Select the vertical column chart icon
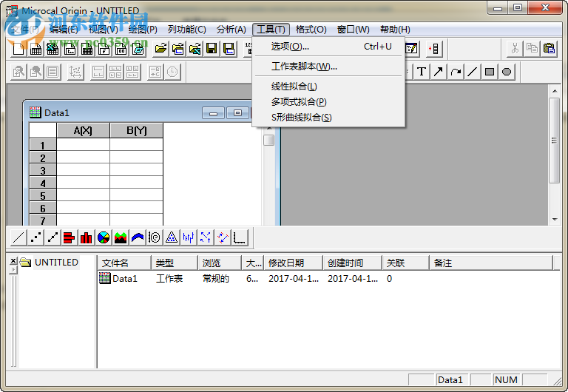The image size is (568, 392). 86,237
